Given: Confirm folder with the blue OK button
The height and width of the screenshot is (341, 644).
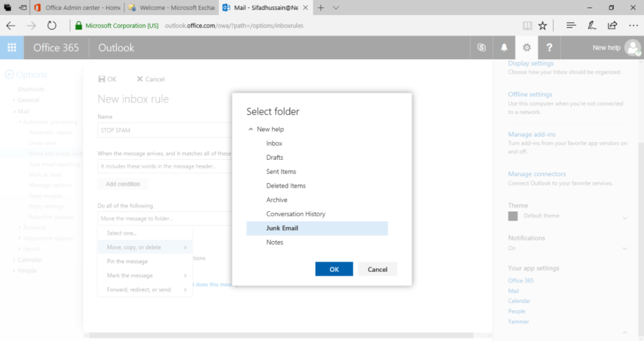Looking at the screenshot, I should pyautogui.click(x=334, y=269).
